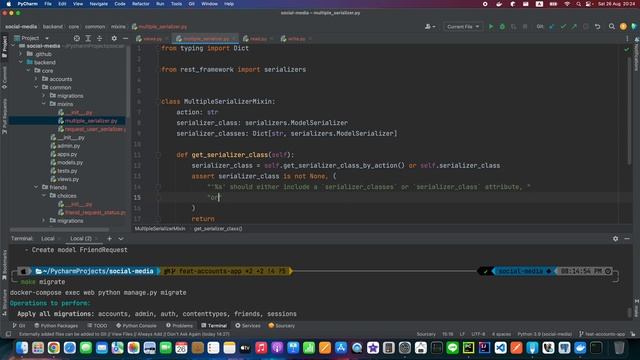The image size is (640, 360).
Task: Click the Python 3.9 interpreter in status bar
Action: click(x=544, y=334)
